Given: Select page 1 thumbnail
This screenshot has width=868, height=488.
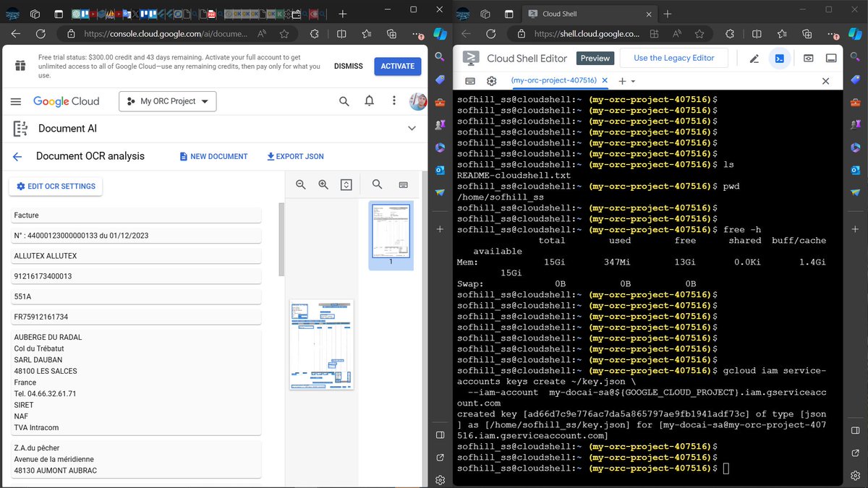Looking at the screenshot, I should pyautogui.click(x=391, y=235).
